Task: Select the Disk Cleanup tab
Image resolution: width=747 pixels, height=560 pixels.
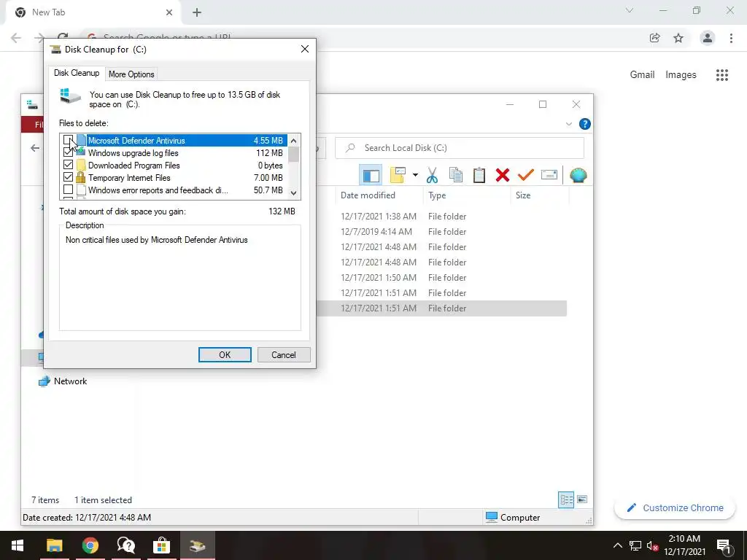Action: click(76, 73)
